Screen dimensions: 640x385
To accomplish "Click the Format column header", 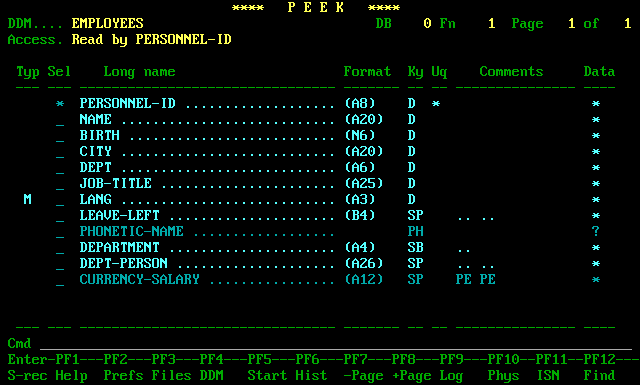I will coord(367,72).
